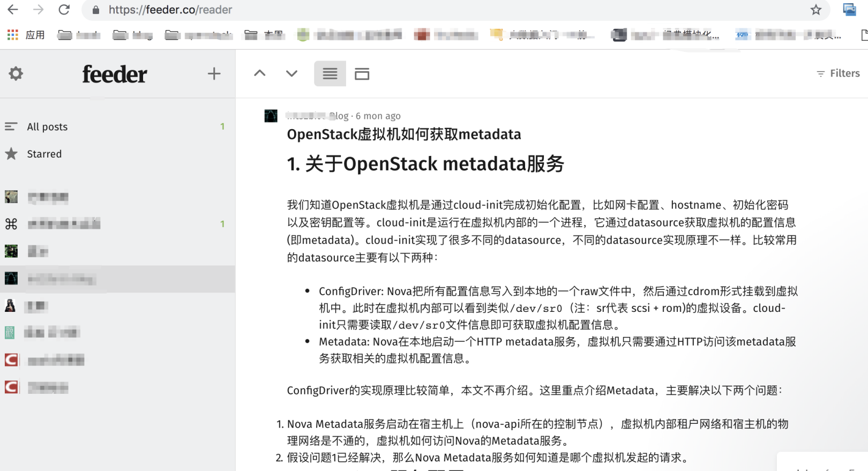Click the Starred star icon

pos(11,154)
